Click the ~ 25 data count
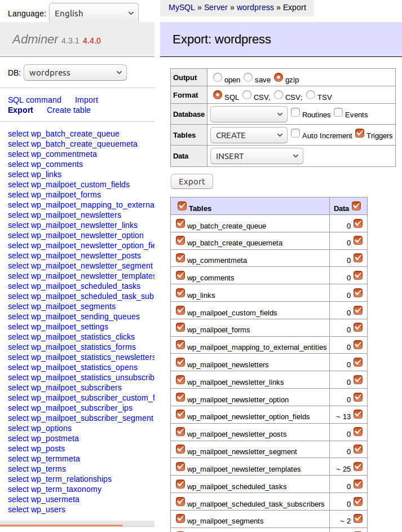Screen dimensions: 402x532 pyautogui.click(x=343, y=469)
